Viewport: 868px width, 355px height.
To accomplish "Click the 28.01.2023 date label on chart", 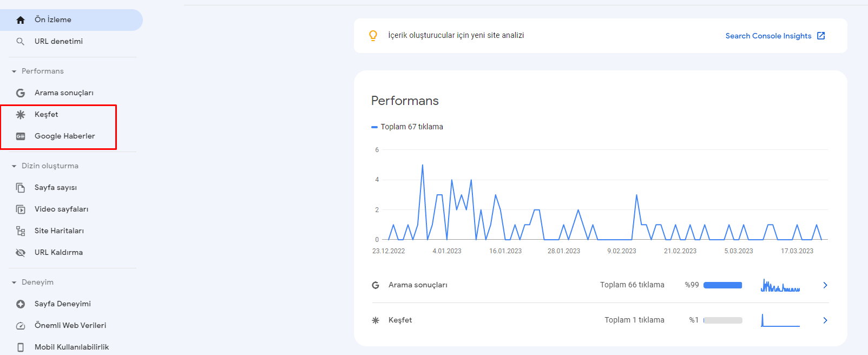I will [x=564, y=251].
